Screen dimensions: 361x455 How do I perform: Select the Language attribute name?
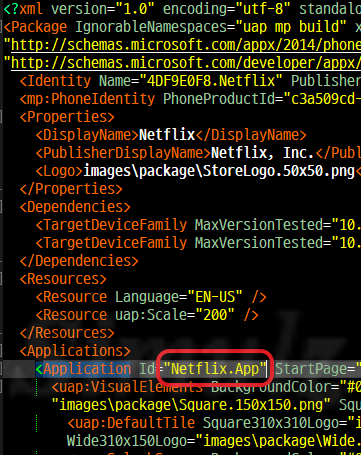coord(147,297)
